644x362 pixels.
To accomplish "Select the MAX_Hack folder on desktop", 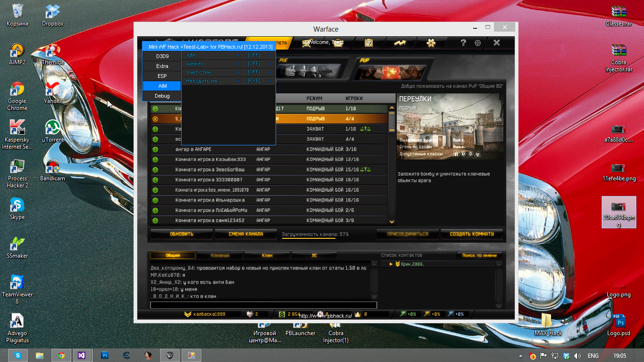I will pyautogui.click(x=548, y=324).
